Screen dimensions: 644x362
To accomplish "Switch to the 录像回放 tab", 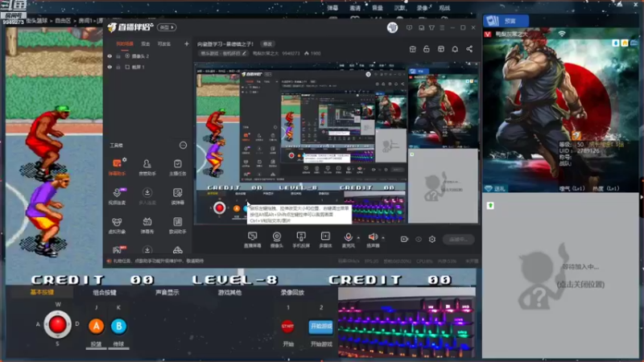I will (292, 292).
